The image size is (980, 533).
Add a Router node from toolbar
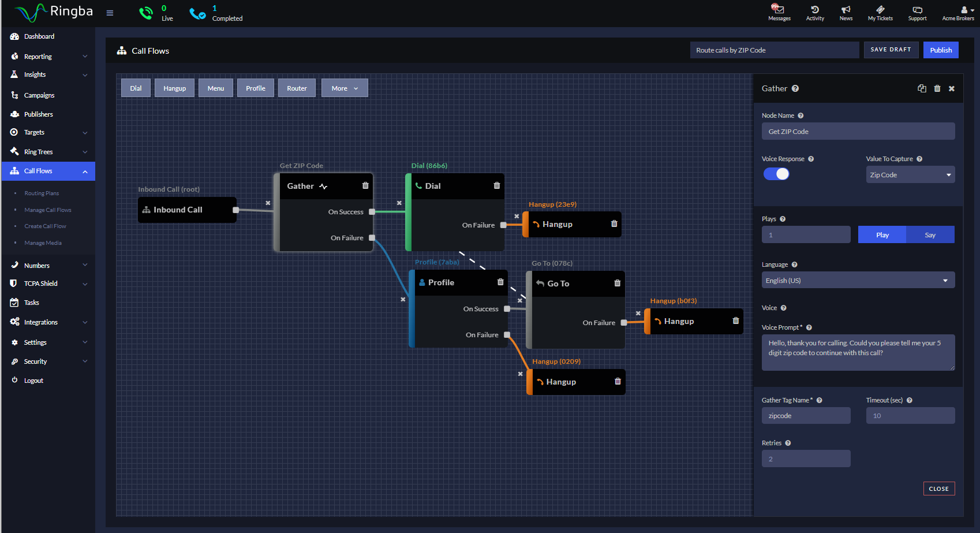click(x=297, y=88)
